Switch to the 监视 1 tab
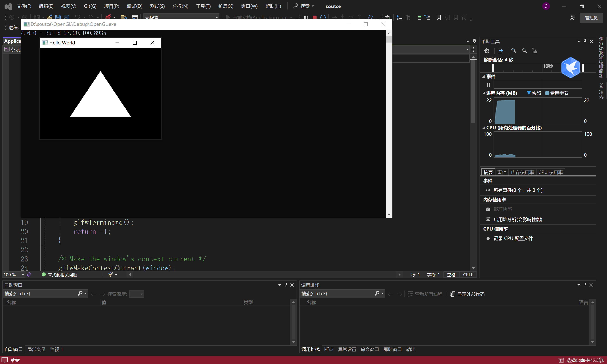The height and width of the screenshot is (364, 607). 56,349
